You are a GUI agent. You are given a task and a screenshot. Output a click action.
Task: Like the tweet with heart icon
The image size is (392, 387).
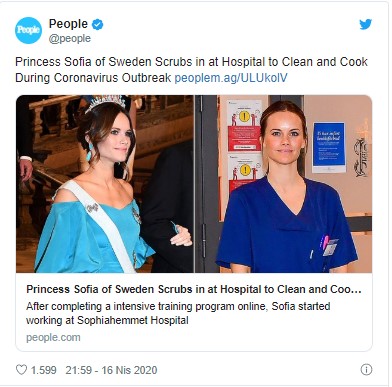coord(21,370)
